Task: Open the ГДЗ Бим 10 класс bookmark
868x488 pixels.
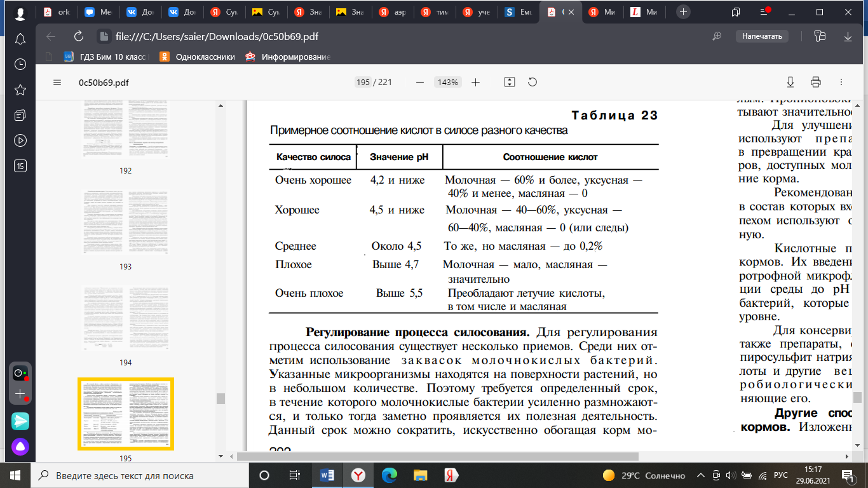Action: [105, 57]
